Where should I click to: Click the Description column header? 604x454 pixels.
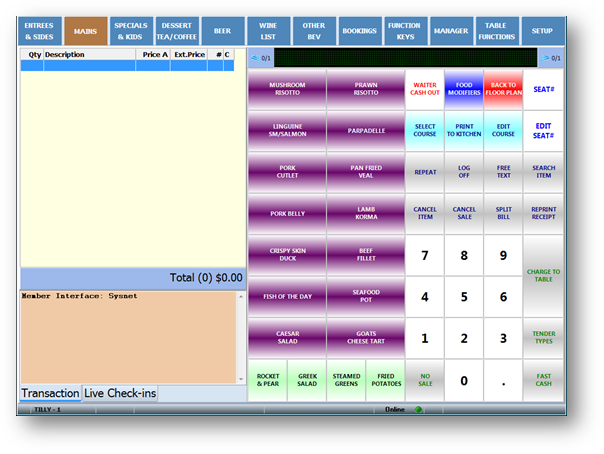(88, 54)
